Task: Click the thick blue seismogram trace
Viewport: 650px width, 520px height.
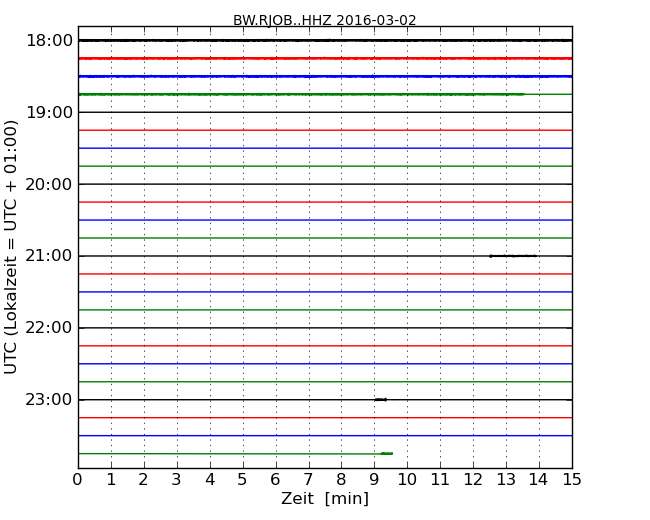Action: click(x=325, y=76)
